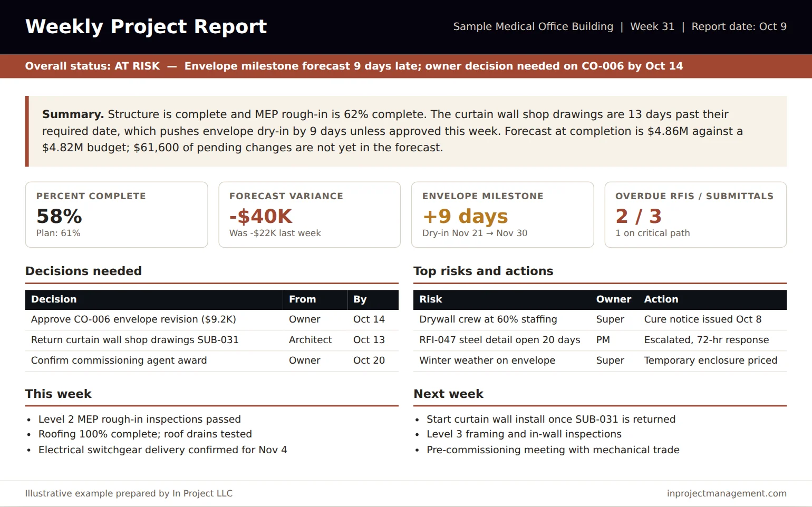Image resolution: width=812 pixels, height=507 pixels.
Task: Click the 'Week 31' label in header
Action: pyautogui.click(x=652, y=26)
